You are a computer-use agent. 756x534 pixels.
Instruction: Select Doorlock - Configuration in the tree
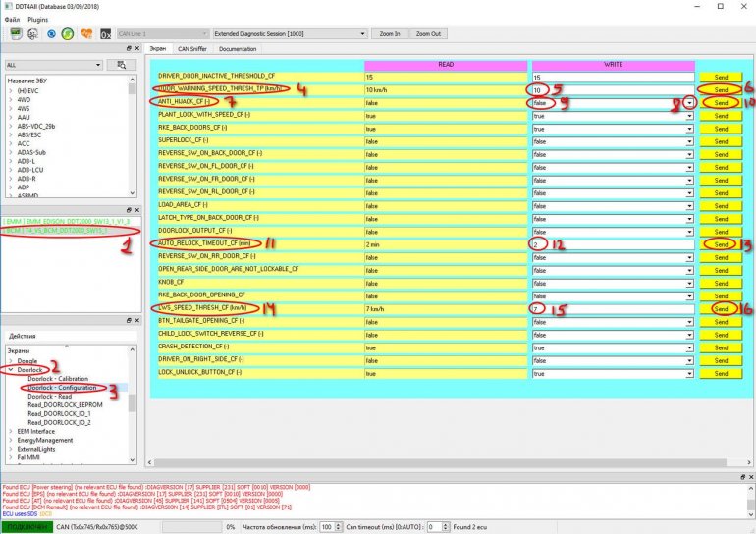pos(63,387)
